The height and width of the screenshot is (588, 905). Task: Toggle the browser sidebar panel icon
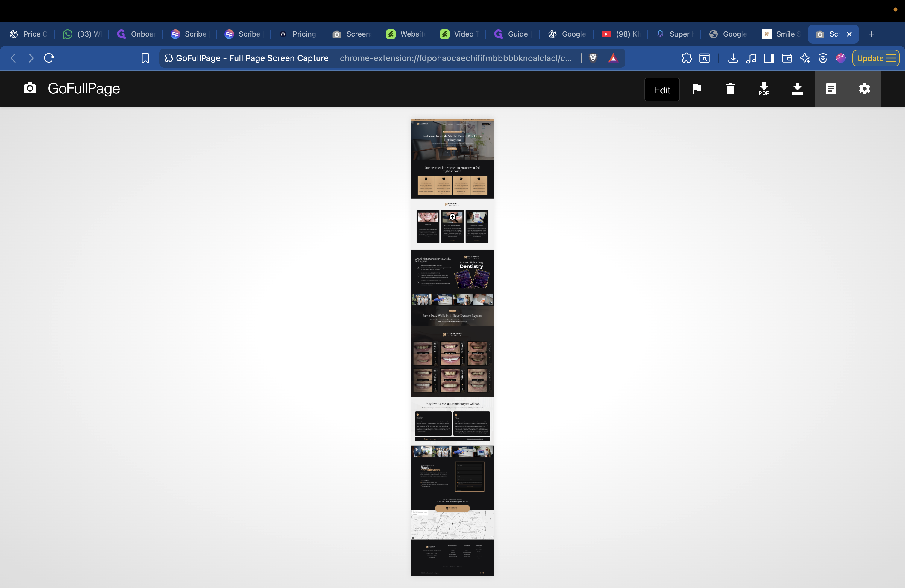pyautogui.click(x=769, y=58)
